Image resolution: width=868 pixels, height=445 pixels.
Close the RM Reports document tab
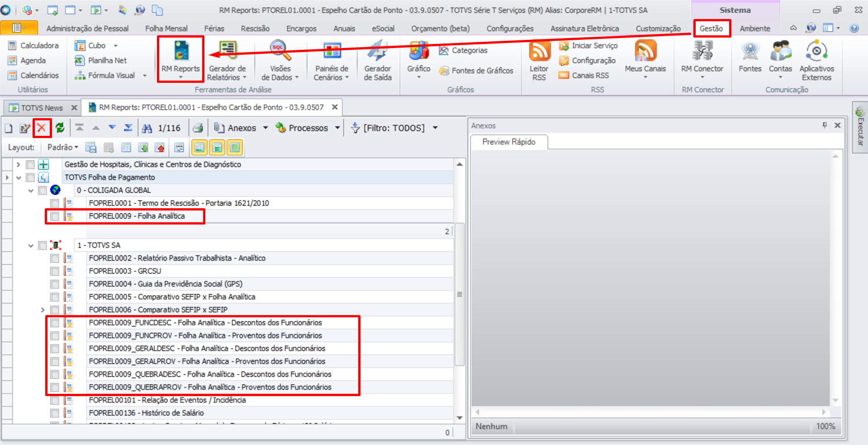[x=335, y=107]
